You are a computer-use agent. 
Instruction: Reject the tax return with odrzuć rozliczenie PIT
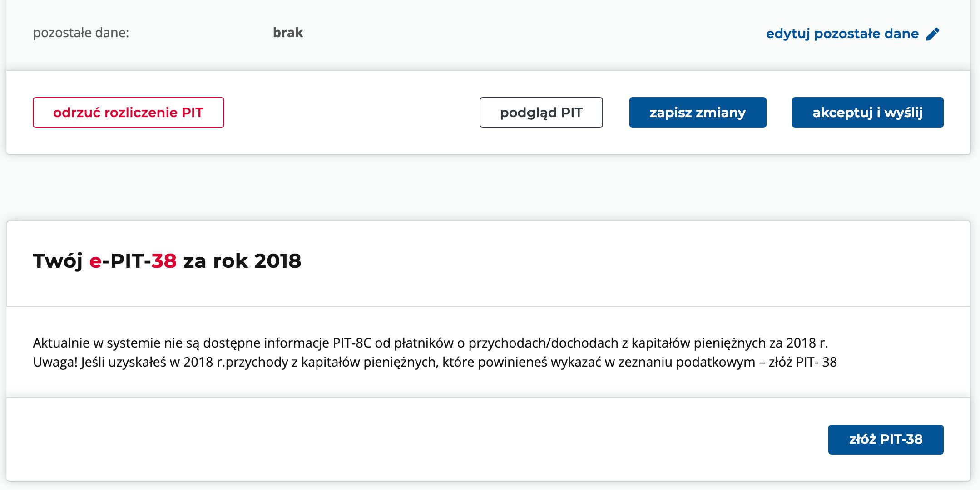(x=128, y=112)
